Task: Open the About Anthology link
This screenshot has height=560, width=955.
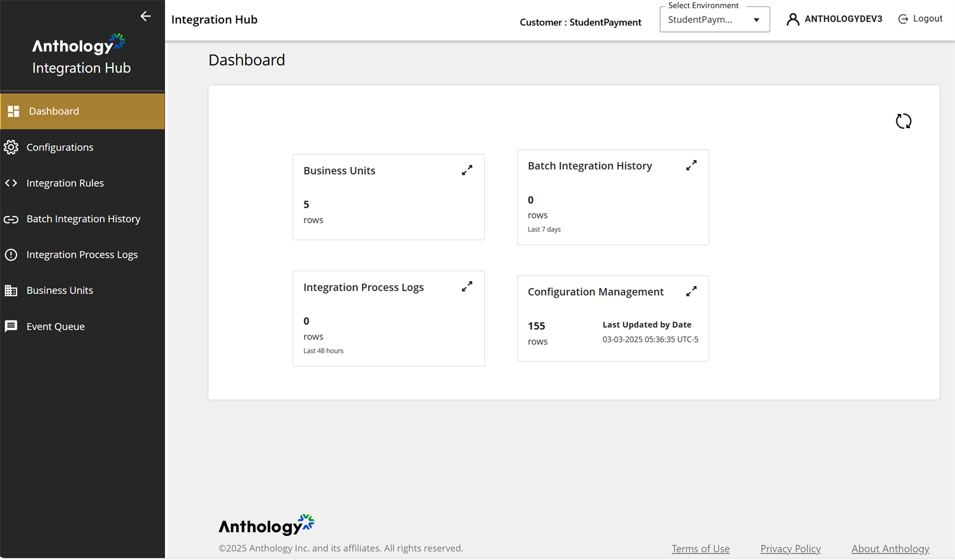Action: pyautogui.click(x=890, y=549)
